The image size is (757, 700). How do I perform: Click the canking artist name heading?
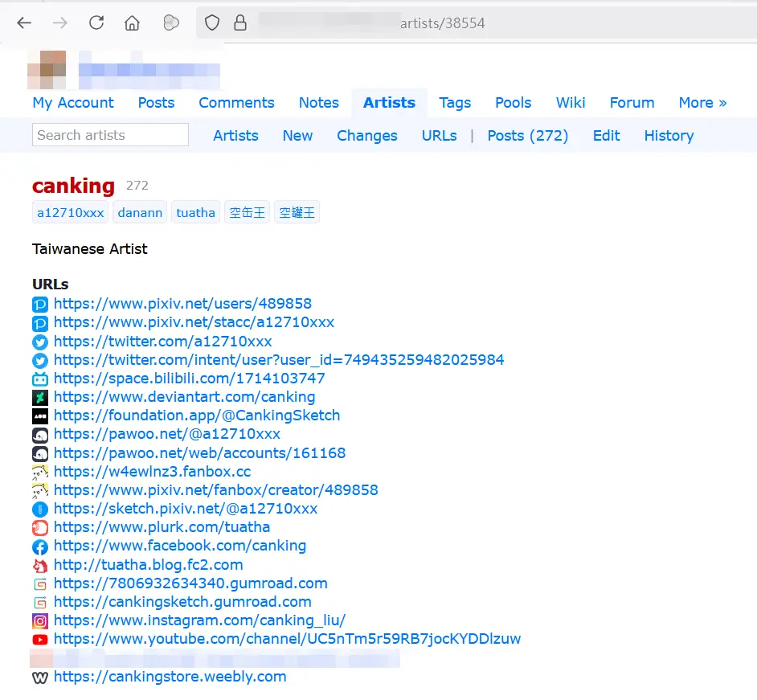coord(73,186)
